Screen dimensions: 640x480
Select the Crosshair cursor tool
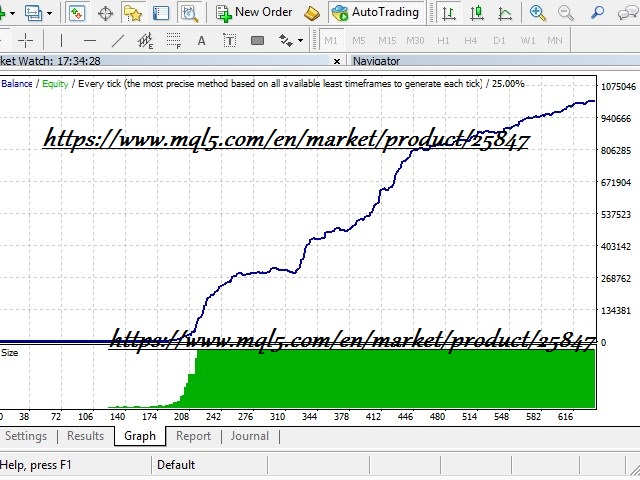(25, 40)
